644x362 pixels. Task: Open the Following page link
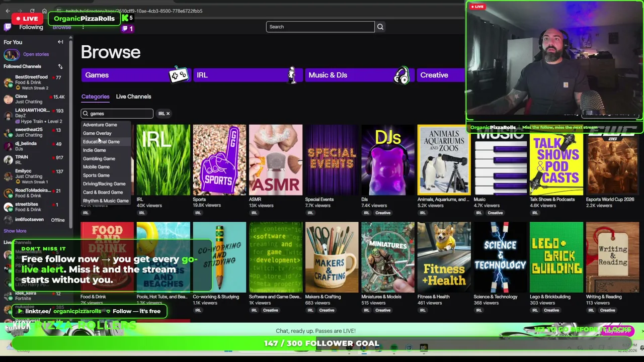click(x=31, y=27)
